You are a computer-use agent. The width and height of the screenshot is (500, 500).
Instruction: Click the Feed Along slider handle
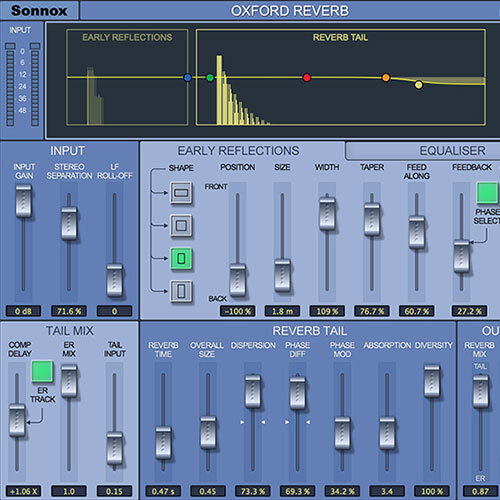(417, 232)
